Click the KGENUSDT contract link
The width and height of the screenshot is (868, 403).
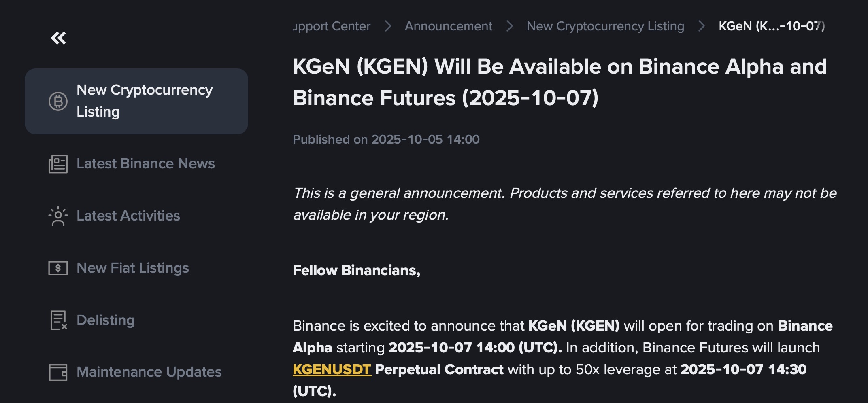332,369
